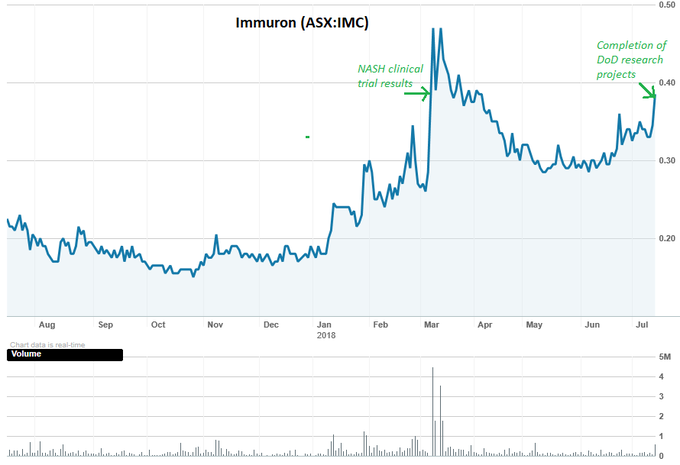Click the 5M volume axis label
Image resolution: width=680 pixels, height=465 pixels.
(x=664, y=357)
